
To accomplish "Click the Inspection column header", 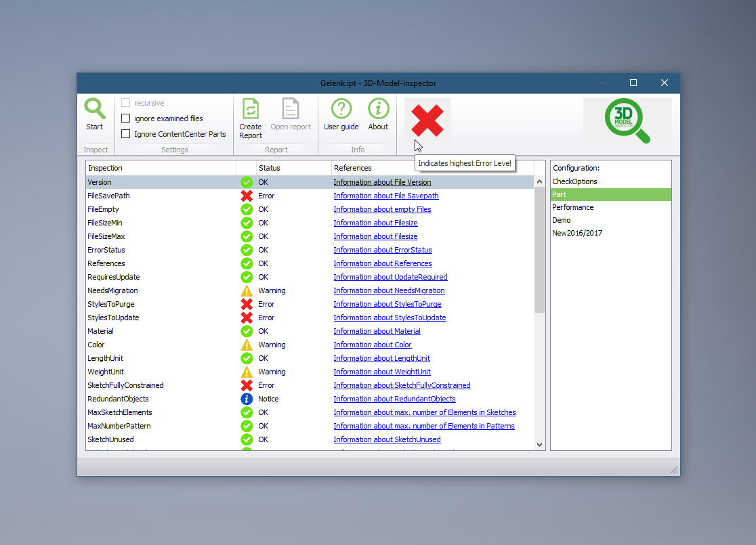I will (x=161, y=168).
